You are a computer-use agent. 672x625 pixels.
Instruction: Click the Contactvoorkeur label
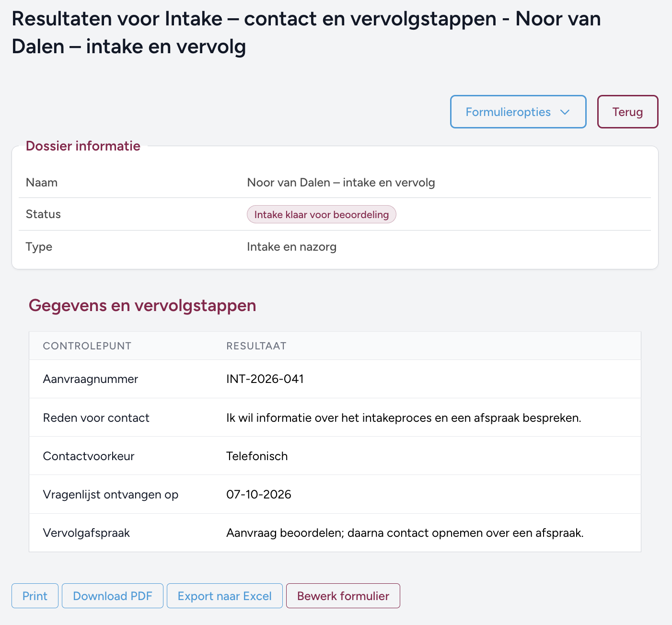pos(89,456)
